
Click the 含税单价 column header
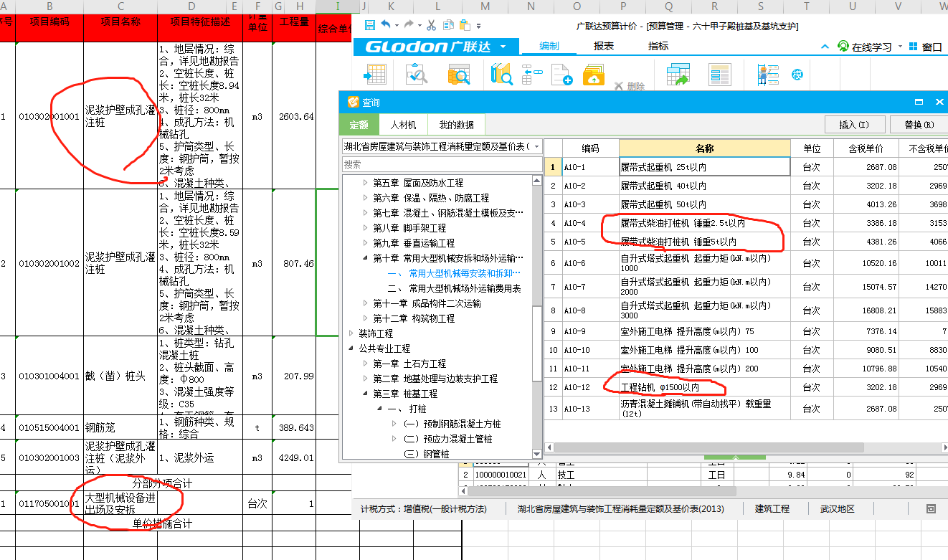(866, 148)
